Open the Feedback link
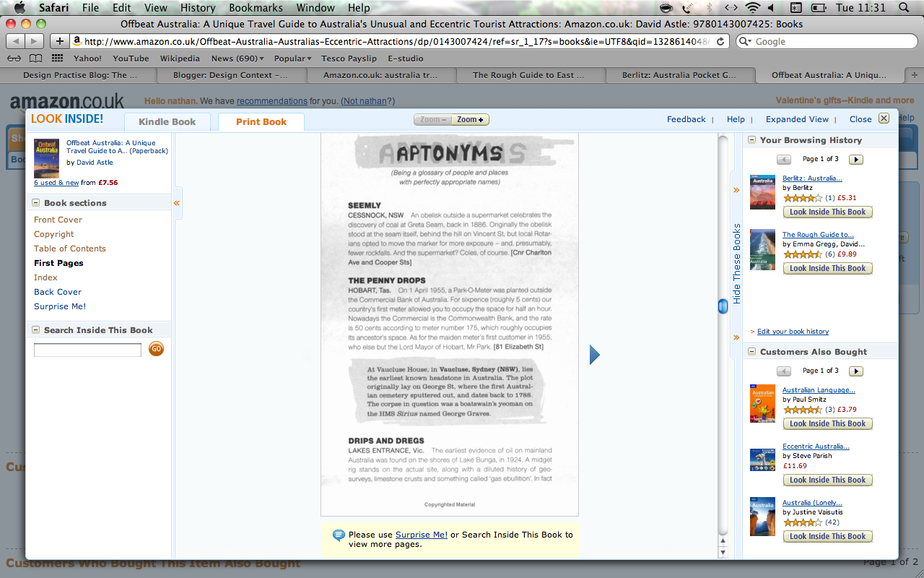Viewport: 924px width, 578px height. (x=686, y=119)
